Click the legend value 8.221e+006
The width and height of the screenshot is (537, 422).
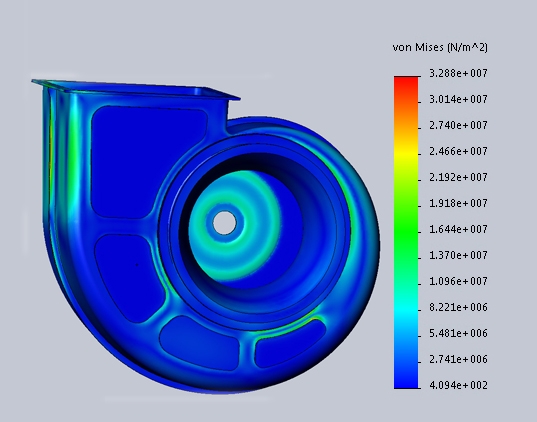tap(458, 307)
